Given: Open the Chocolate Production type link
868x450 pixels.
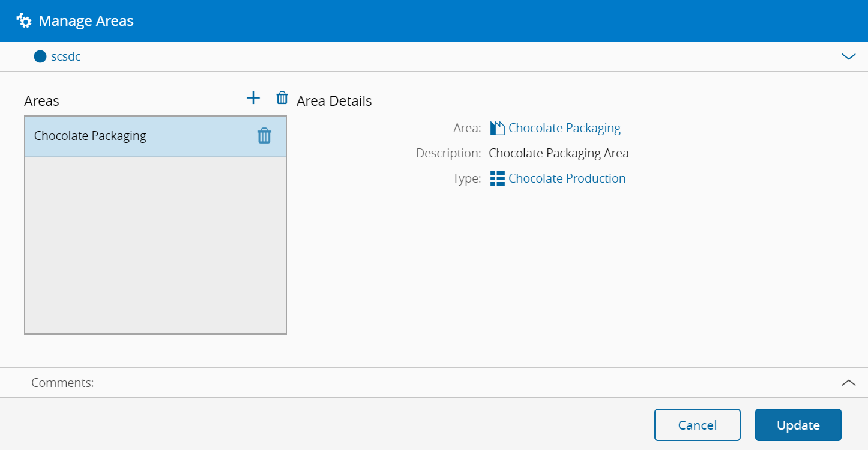Looking at the screenshot, I should (x=567, y=178).
